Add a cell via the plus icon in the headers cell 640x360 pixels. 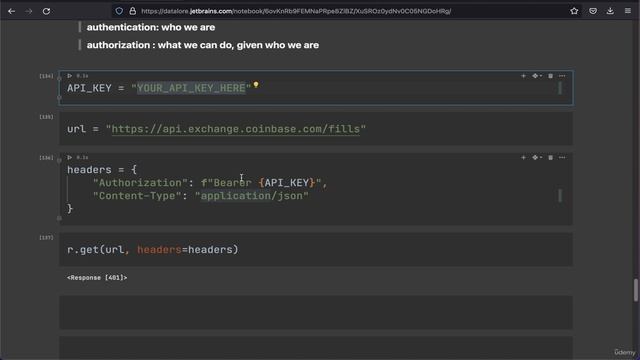pos(523,158)
